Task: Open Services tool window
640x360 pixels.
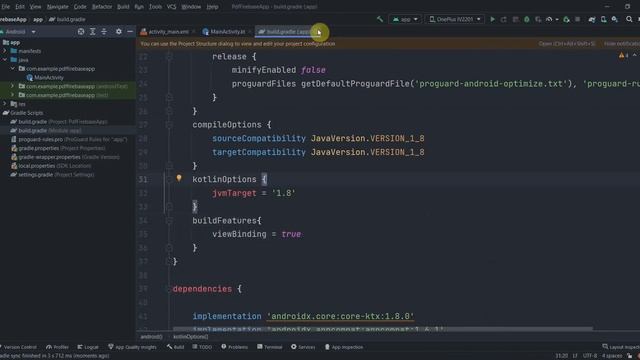Action: (303, 347)
